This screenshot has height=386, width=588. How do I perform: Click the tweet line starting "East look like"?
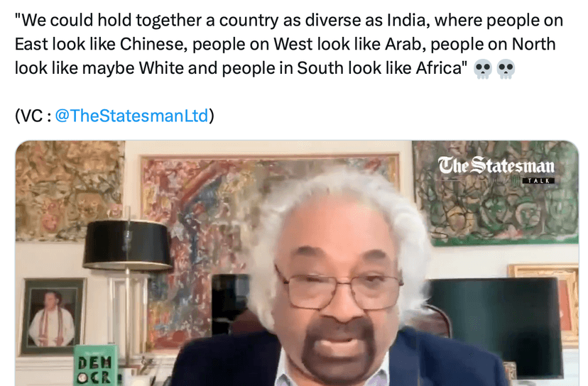[x=285, y=44]
